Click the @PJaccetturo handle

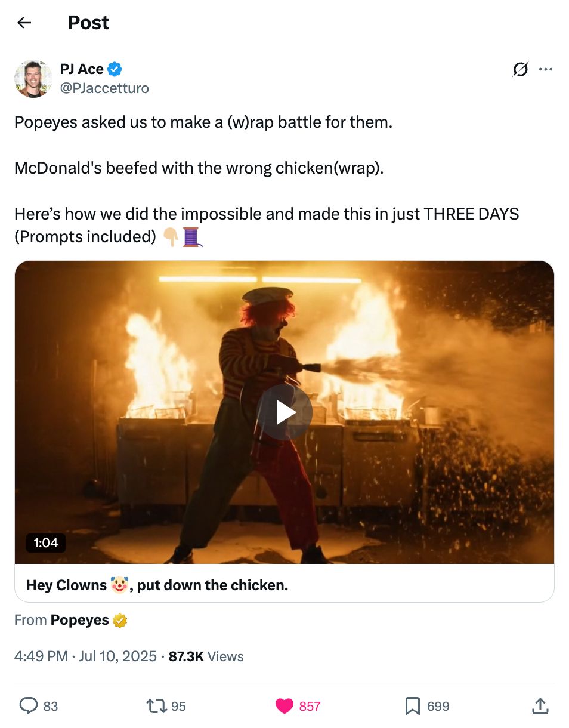[x=104, y=88]
